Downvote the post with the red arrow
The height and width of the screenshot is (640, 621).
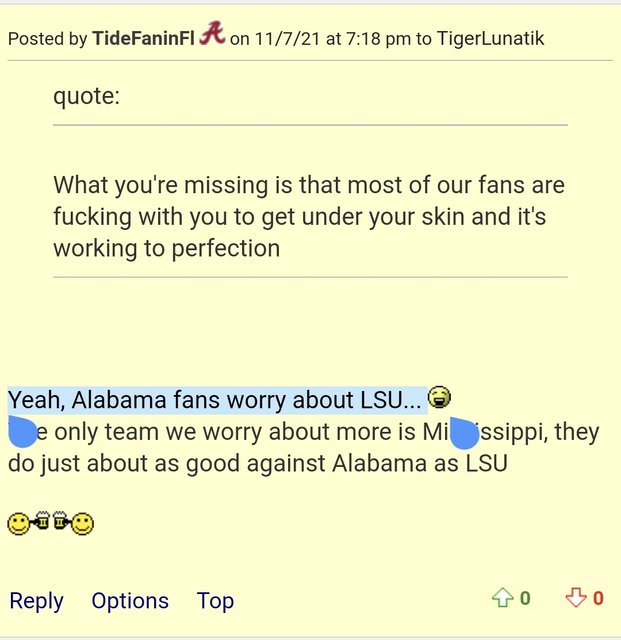[x=576, y=598]
